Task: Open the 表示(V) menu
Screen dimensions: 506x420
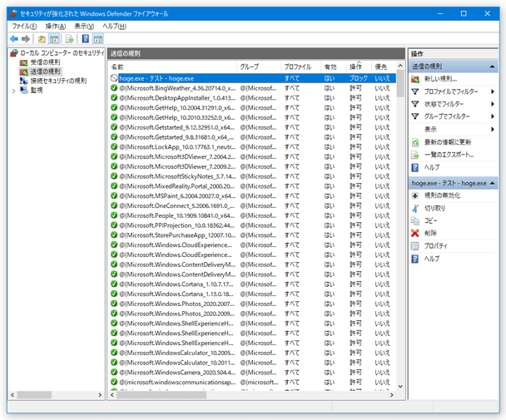Action: 84,27
